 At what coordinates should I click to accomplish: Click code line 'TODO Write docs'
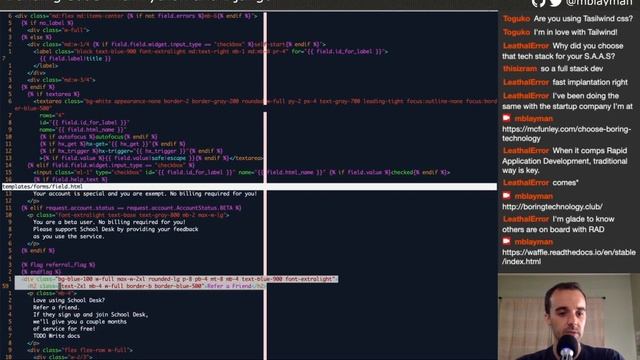(56, 336)
